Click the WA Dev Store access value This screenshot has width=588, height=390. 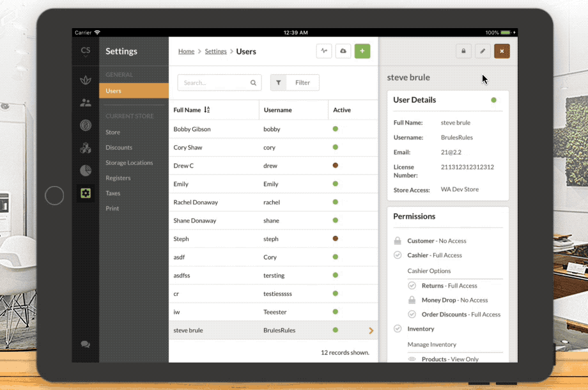(460, 189)
